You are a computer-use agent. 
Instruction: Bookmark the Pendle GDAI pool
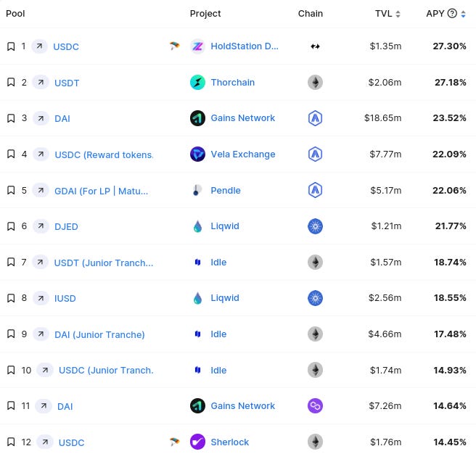click(x=11, y=190)
